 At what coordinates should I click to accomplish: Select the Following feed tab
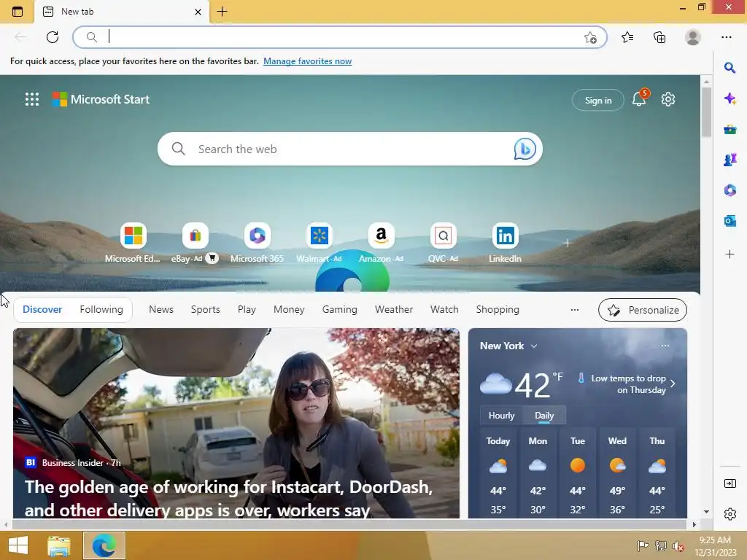click(101, 309)
